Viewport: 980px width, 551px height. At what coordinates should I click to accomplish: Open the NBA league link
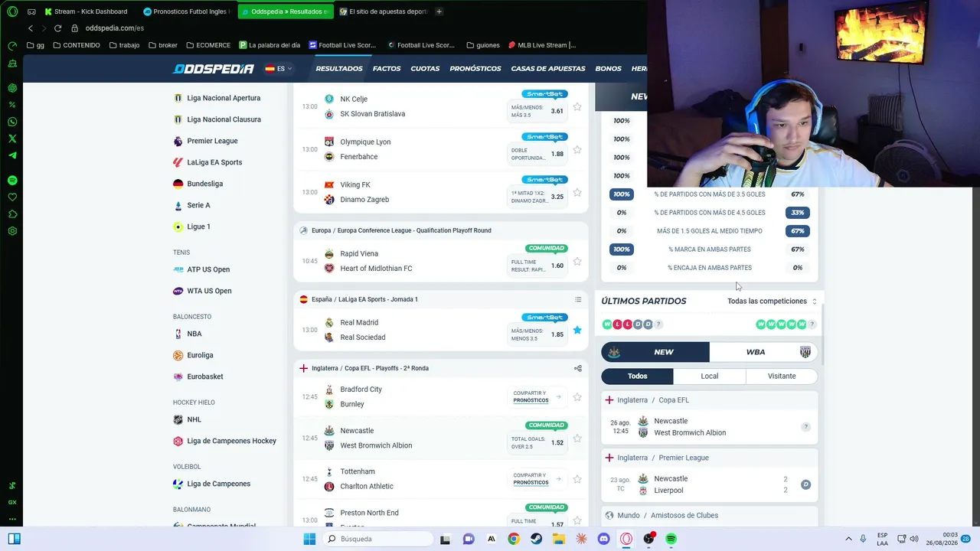188,334
